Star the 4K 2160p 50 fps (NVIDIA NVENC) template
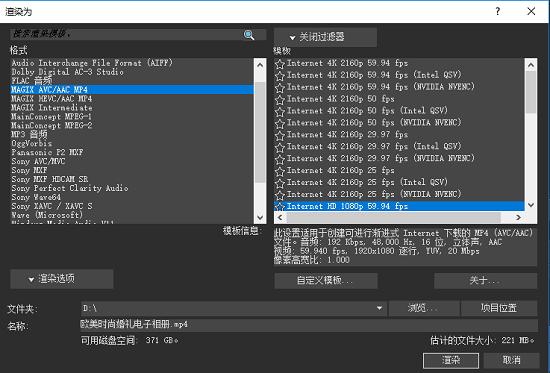Image resolution: width=550 pixels, height=373 pixels. (280, 124)
